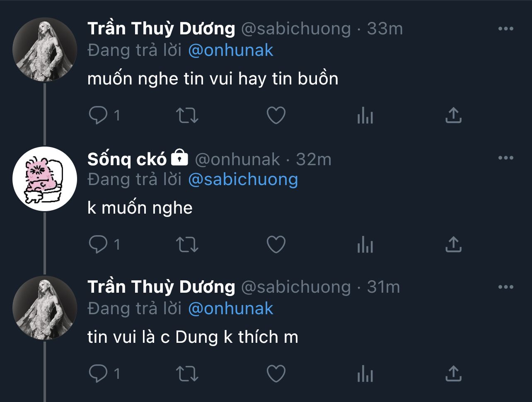
Task: Share the "muốn nghe tin vui" tweet
Action: tap(453, 116)
